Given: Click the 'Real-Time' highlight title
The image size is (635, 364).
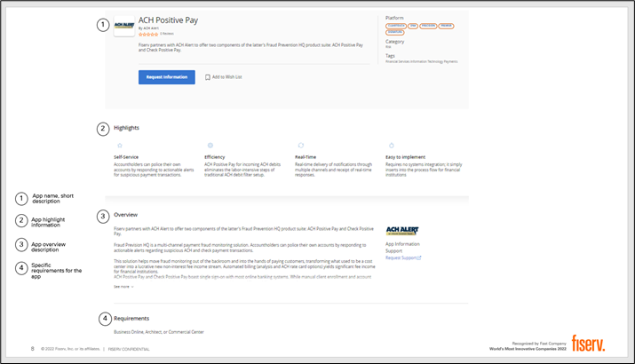Looking at the screenshot, I should tap(306, 157).
